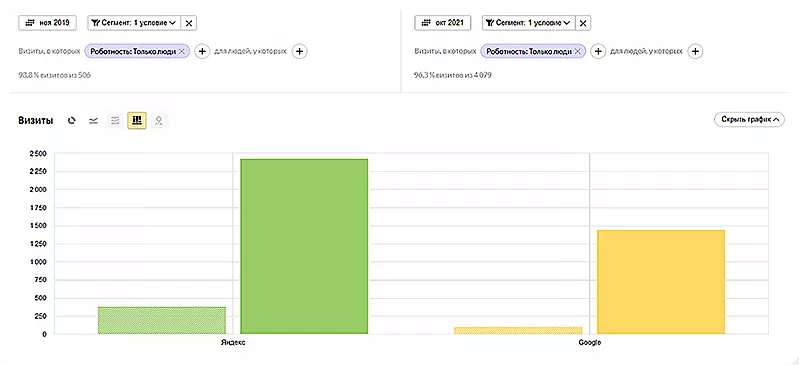The width and height of the screenshot is (800, 365).
Task: Click the 2021 green Яндекс bar
Action: [304, 246]
